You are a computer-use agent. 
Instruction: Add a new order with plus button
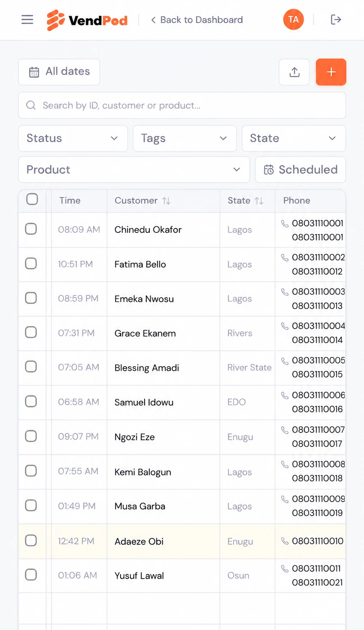pos(331,72)
